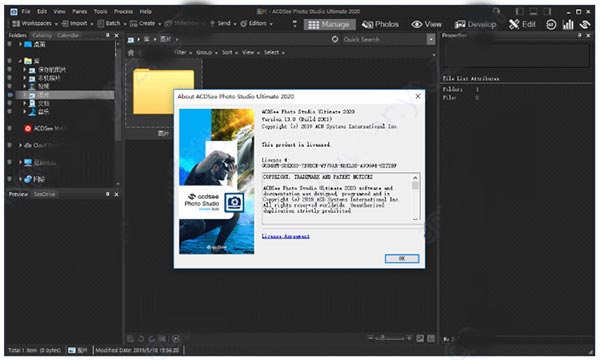The image size is (600, 360).
Task: Open the Messages icon at top right
Action: (585, 25)
